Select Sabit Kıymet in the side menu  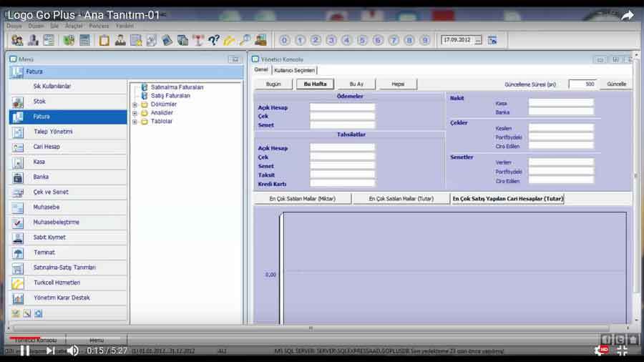pos(68,238)
